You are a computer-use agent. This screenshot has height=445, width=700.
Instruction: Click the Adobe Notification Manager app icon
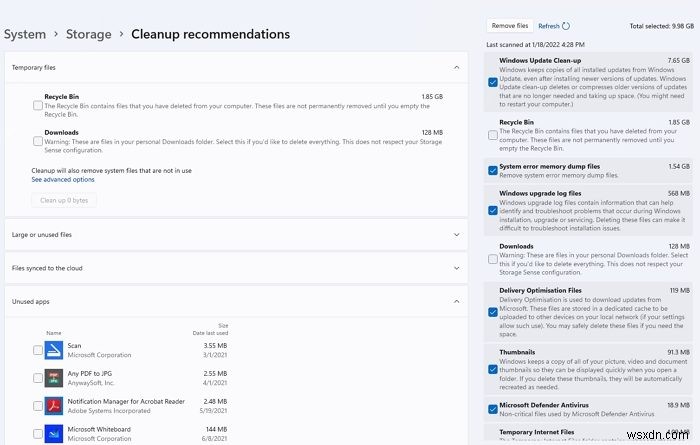(x=52, y=406)
